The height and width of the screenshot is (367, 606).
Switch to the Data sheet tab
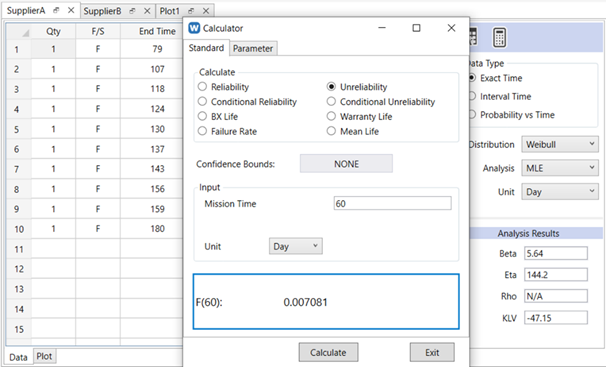tap(18, 357)
